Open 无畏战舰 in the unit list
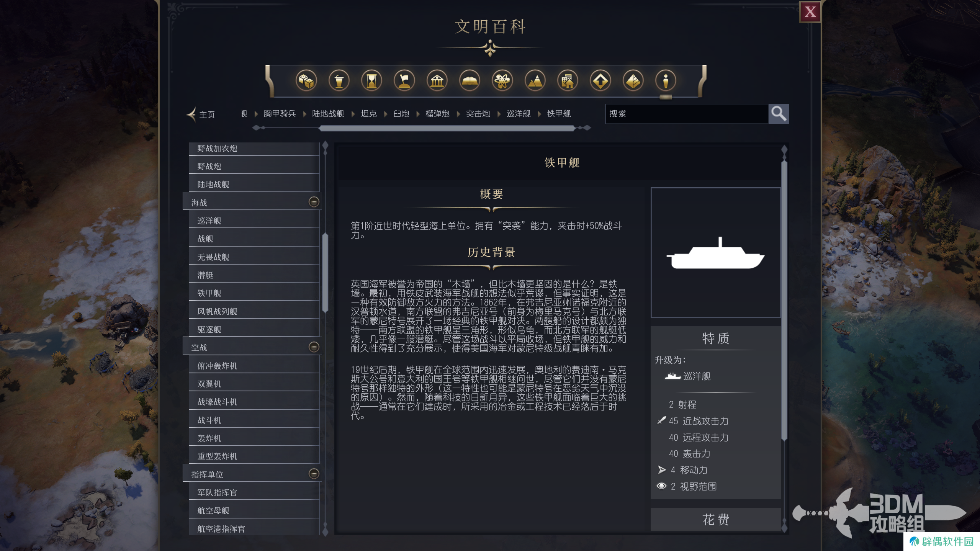This screenshot has width=980, height=551. [x=254, y=257]
